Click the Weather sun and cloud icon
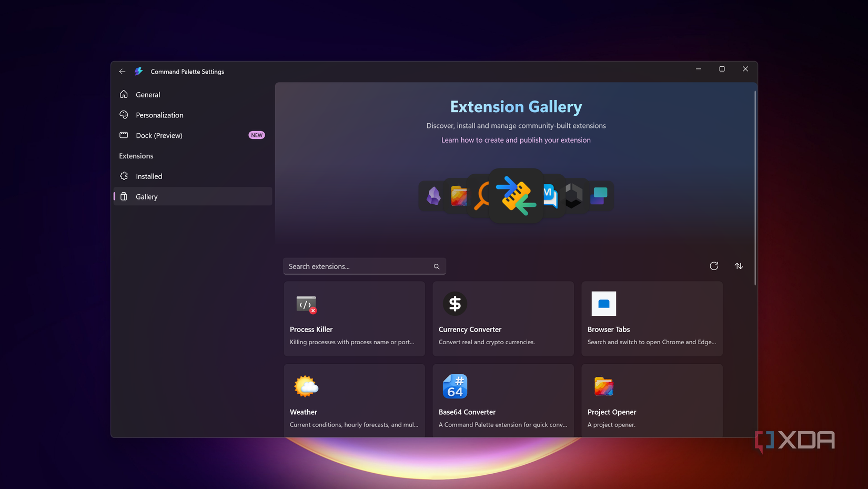The image size is (868, 489). [x=306, y=386]
